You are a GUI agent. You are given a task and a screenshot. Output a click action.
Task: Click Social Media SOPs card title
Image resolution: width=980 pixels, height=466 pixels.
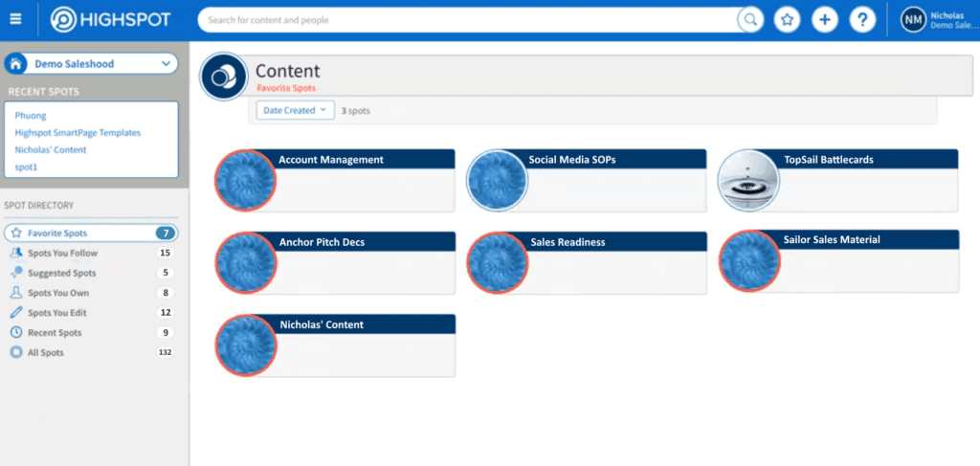point(572,159)
